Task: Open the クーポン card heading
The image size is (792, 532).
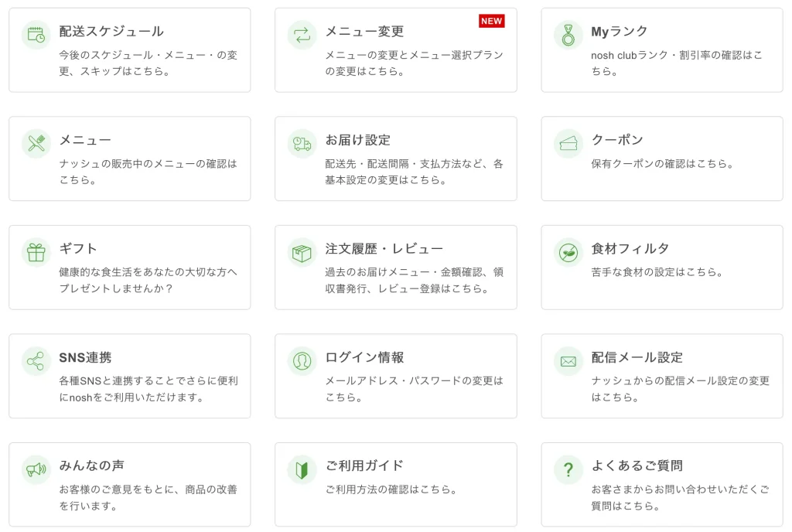Action: [x=616, y=140]
